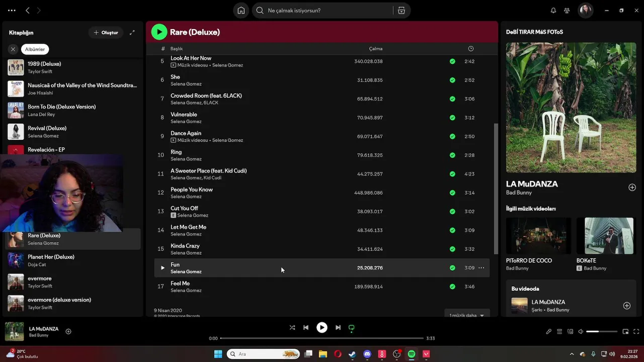Select the Albümler filter chip
The width and height of the screenshot is (644, 362).
coord(35,49)
